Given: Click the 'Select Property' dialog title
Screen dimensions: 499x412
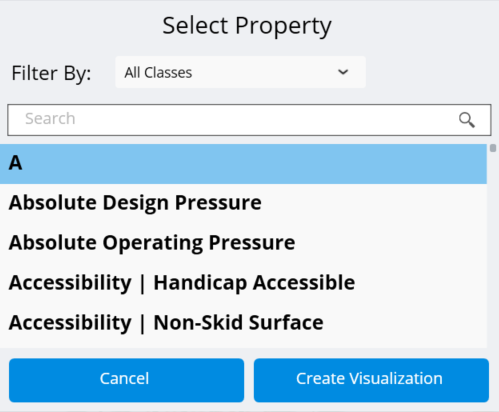Looking at the screenshot, I should (x=247, y=26).
